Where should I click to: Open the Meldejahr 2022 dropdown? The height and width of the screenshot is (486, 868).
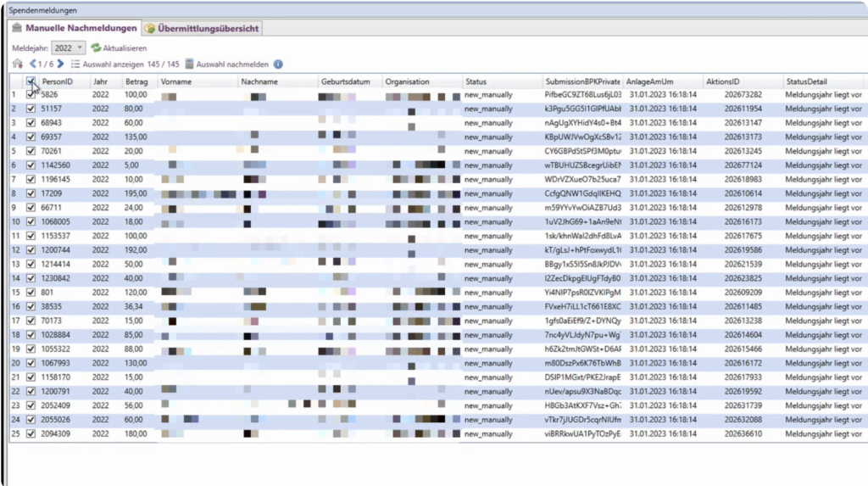click(68, 48)
